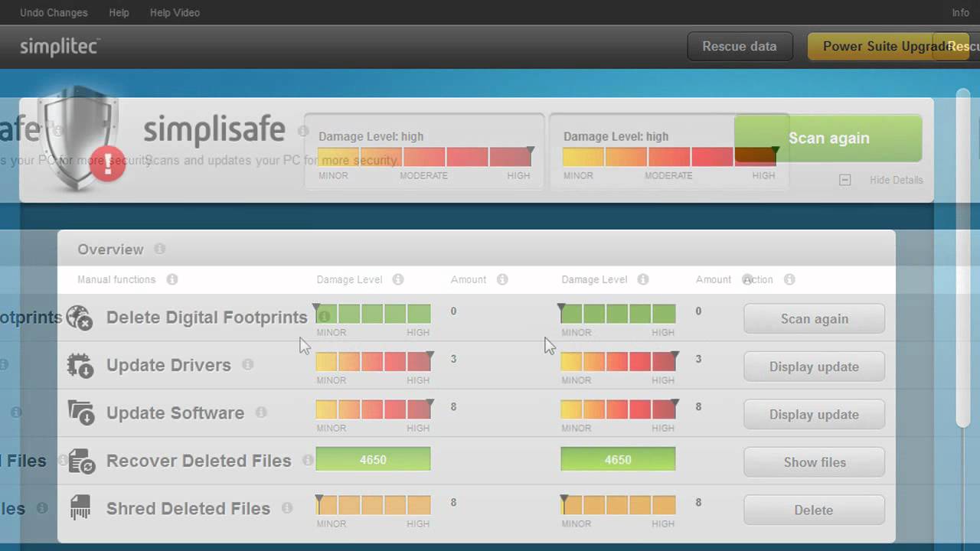Collapse panel with Hide Details minus box
The image size is (980, 551).
[844, 180]
